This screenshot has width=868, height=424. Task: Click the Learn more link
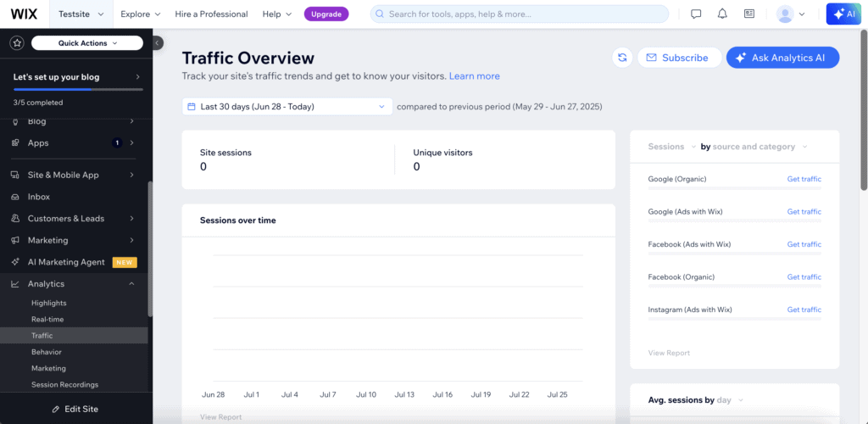coord(475,75)
